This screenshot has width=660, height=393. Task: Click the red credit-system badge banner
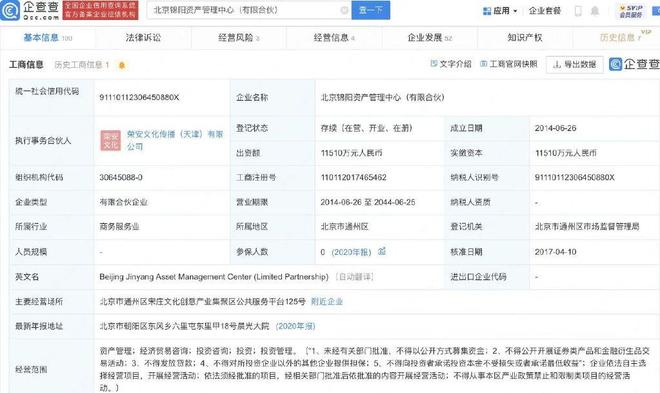point(100,10)
